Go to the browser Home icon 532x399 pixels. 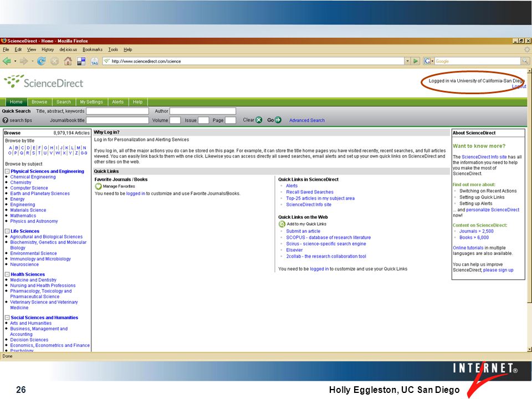(68, 62)
